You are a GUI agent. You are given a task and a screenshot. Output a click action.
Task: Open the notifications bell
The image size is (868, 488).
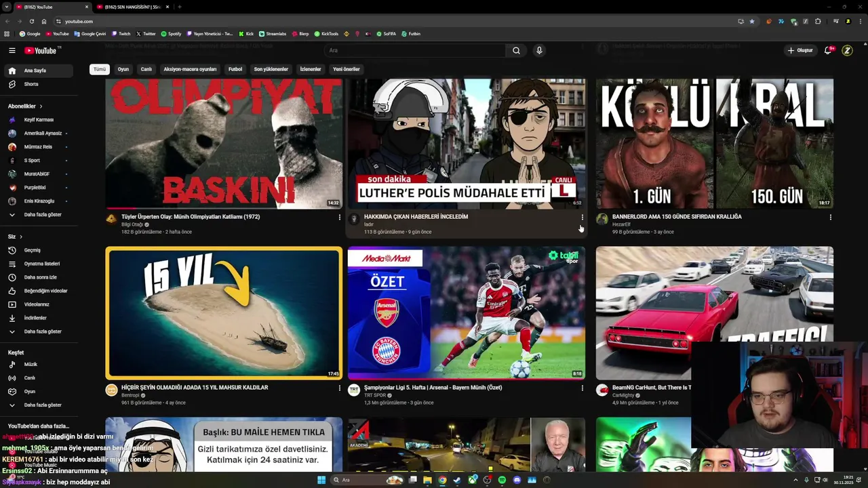tap(828, 50)
